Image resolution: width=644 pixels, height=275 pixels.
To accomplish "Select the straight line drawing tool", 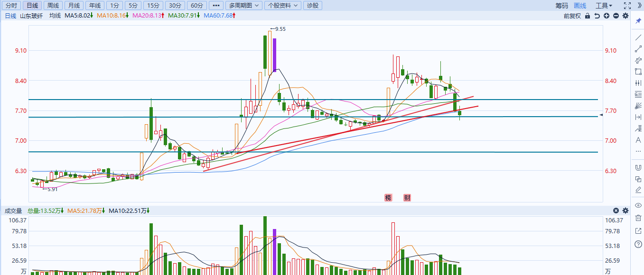I will (638, 37).
